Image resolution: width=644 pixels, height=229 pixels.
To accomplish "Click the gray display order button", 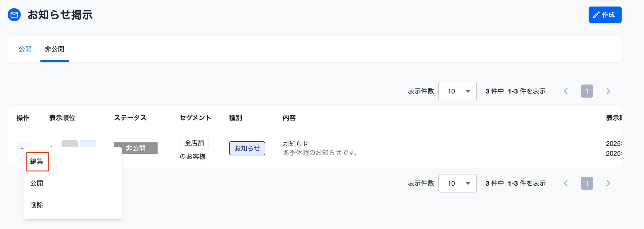I will pos(70,144).
